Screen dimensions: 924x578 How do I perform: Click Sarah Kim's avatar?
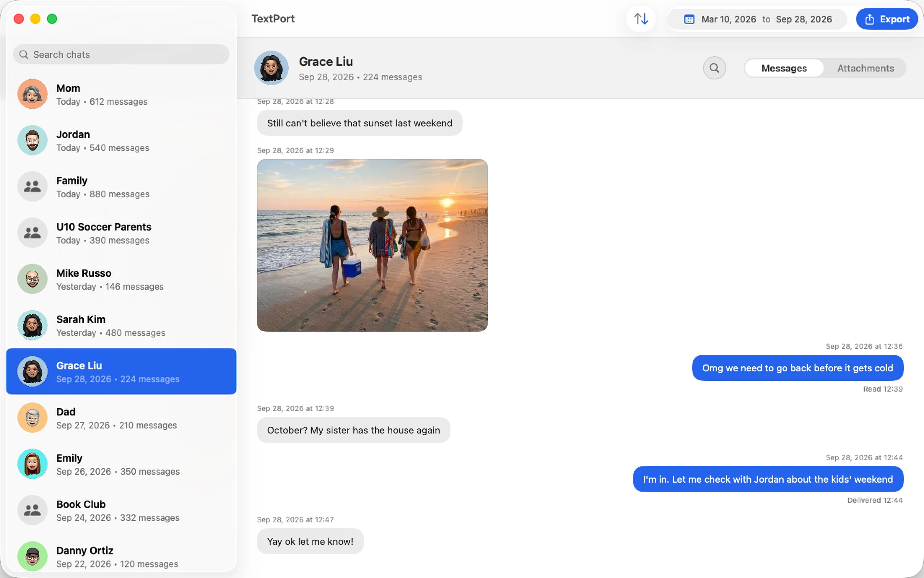coord(32,325)
